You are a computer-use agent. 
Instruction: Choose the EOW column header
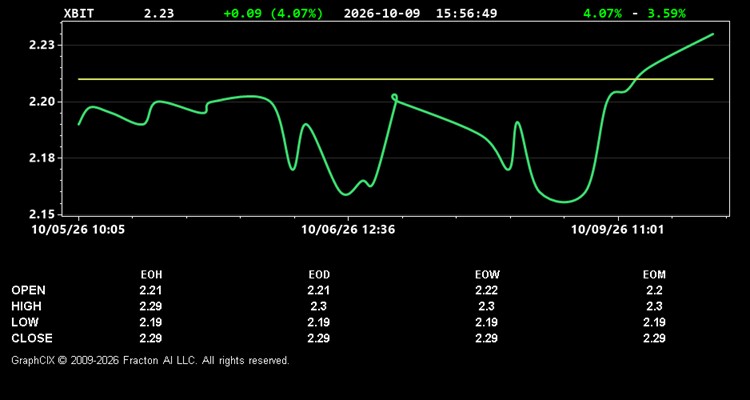[x=486, y=275]
